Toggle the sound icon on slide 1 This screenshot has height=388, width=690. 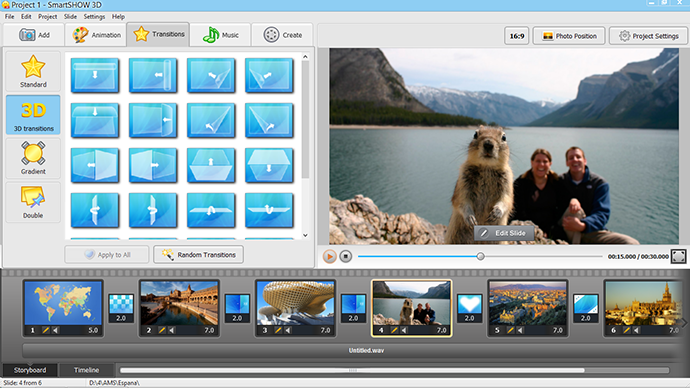coord(56,330)
